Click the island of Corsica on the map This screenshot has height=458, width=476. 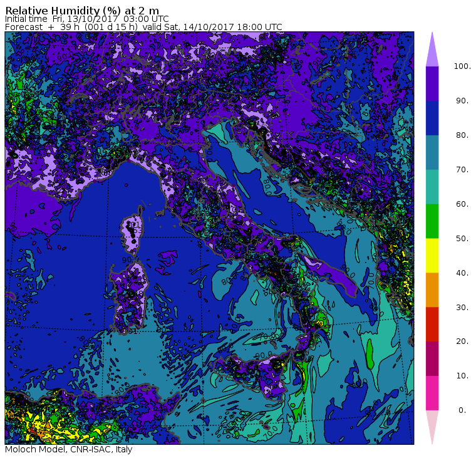tap(132, 232)
